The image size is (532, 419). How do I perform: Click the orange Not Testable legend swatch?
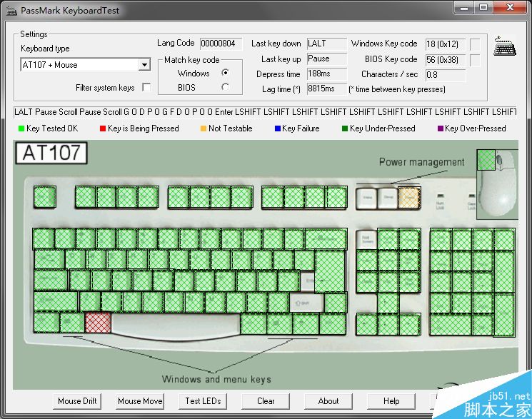204,128
